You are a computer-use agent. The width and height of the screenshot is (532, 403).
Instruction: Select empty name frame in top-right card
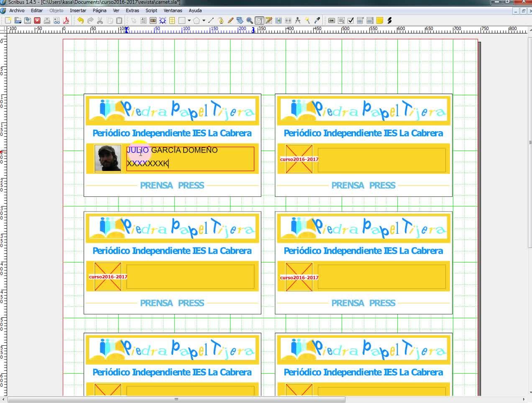pyautogui.click(x=381, y=160)
